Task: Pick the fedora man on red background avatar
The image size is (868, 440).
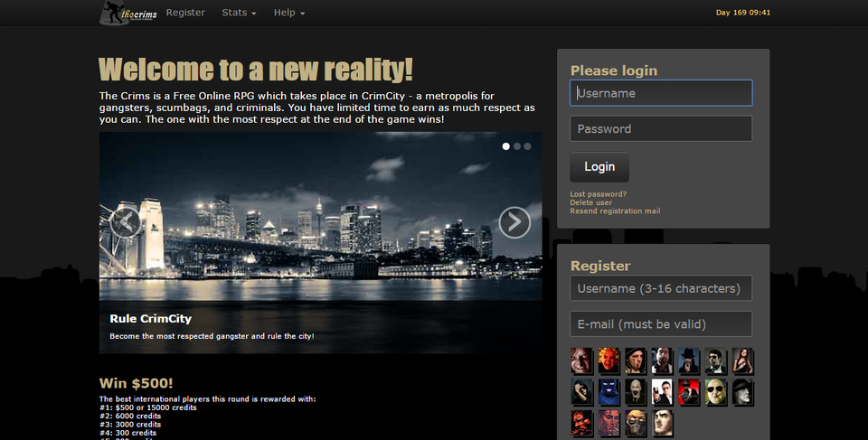Action: pyautogui.click(x=689, y=392)
